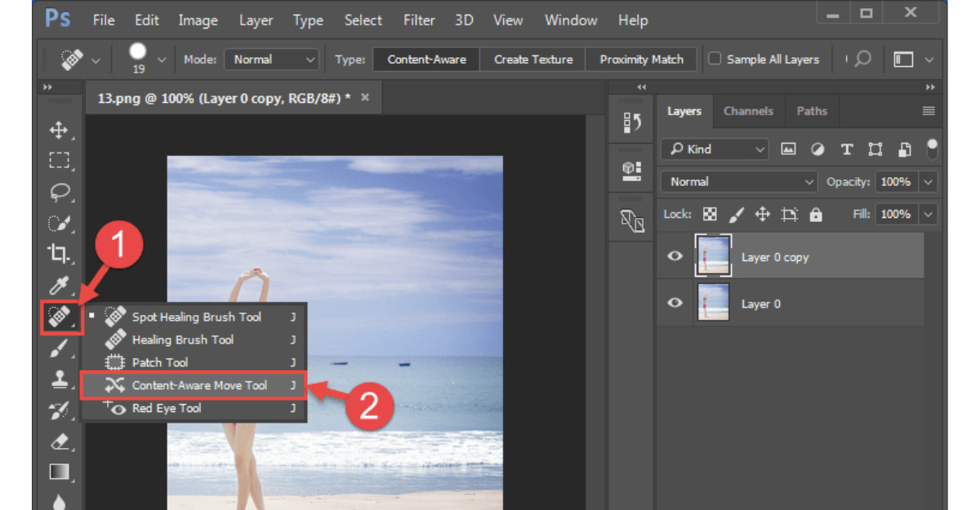Choose Patch Tool from flyout
The width and height of the screenshot is (980, 510).
coord(194,362)
